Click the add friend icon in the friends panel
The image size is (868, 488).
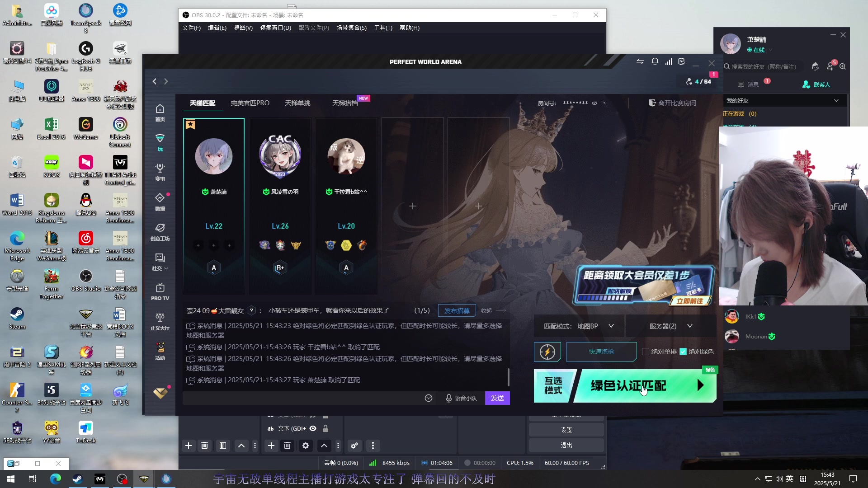tap(830, 66)
